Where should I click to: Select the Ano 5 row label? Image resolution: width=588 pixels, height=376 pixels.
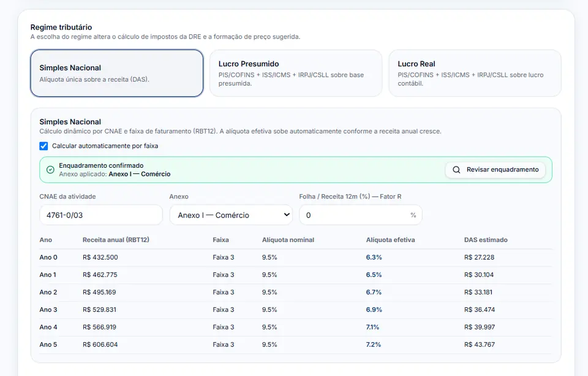coord(48,345)
